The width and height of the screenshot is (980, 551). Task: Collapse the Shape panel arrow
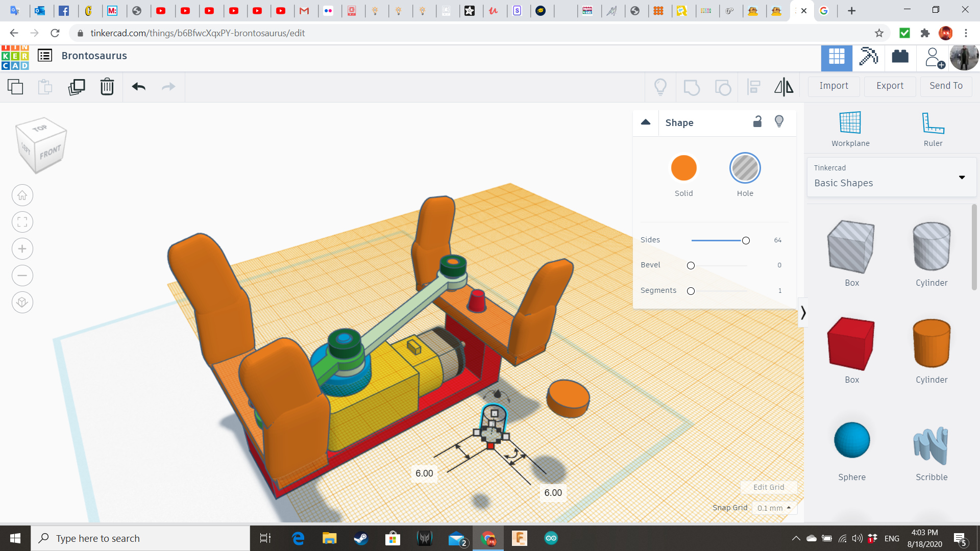[646, 122]
